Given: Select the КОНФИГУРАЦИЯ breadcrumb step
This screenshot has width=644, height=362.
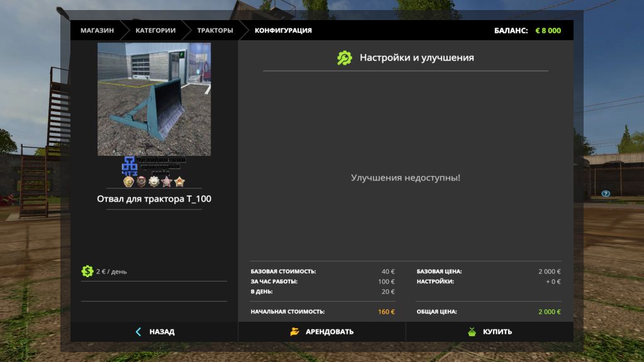Looking at the screenshot, I should click(x=283, y=30).
